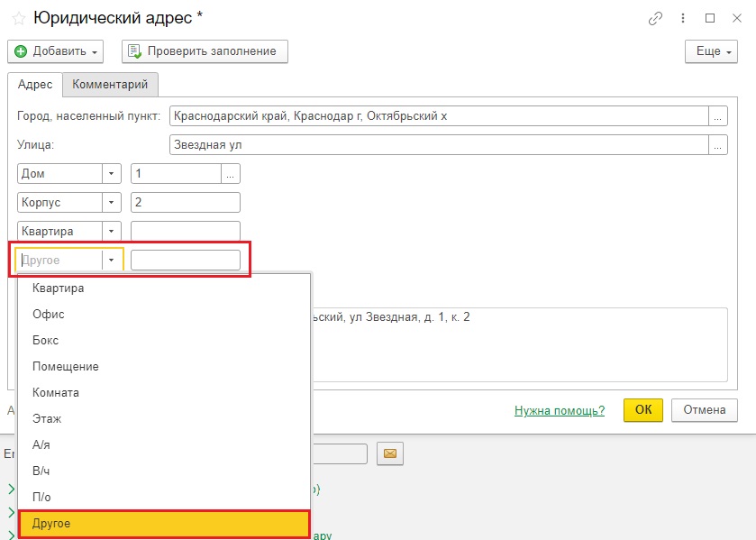Switch to the Комментарий tab
The width and height of the screenshot is (756, 540).
point(110,85)
